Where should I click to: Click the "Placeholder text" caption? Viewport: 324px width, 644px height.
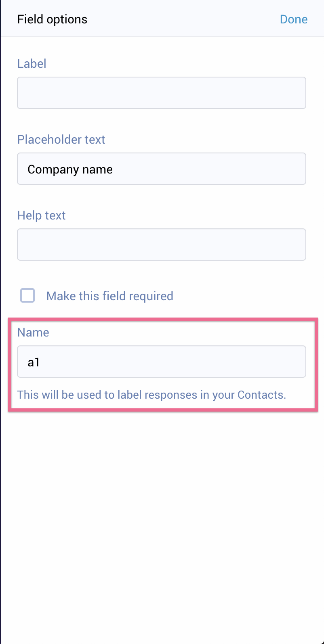[x=61, y=140]
